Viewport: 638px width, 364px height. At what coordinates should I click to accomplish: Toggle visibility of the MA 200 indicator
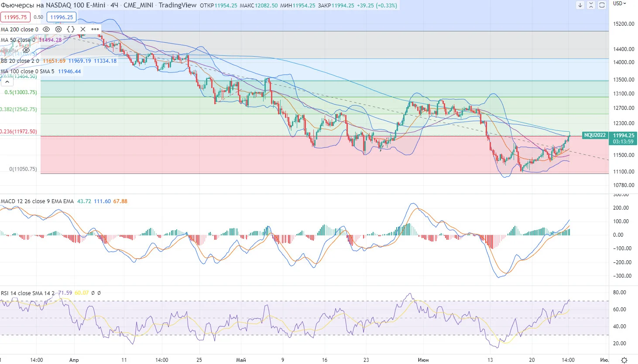click(x=46, y=29)
